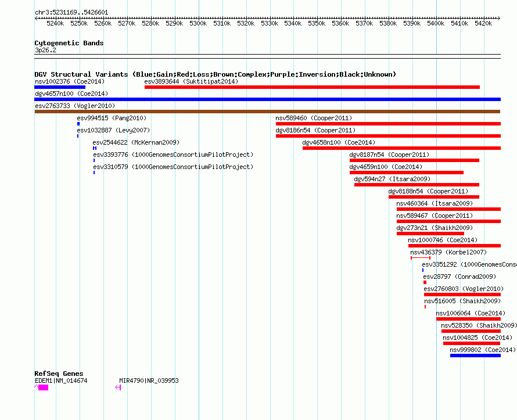
Task: Click dgv4658n100 (Coe2014) label
Action: coord(339,142)
